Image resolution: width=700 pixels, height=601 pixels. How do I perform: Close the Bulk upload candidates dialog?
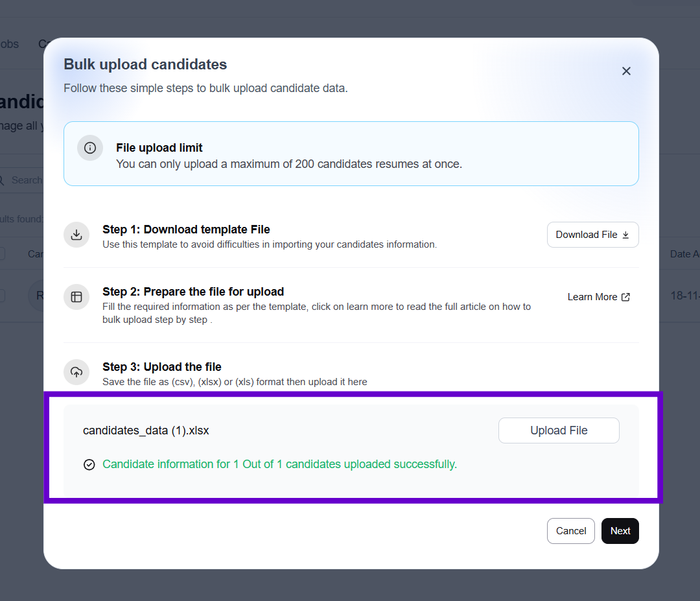coord(626,71)
